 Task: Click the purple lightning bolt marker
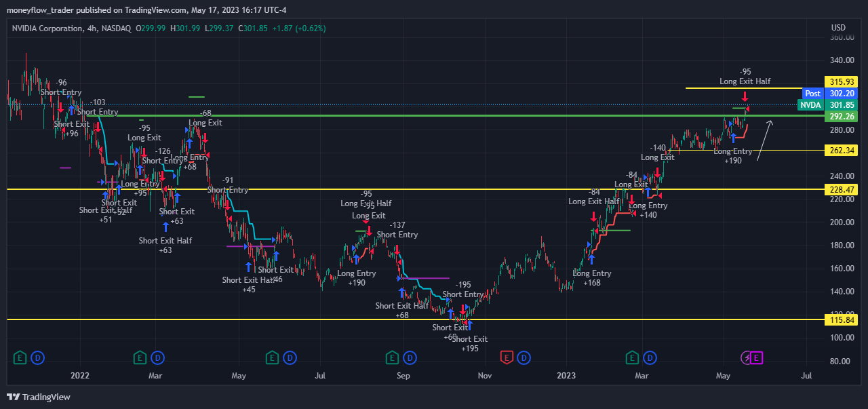(746, 357)
